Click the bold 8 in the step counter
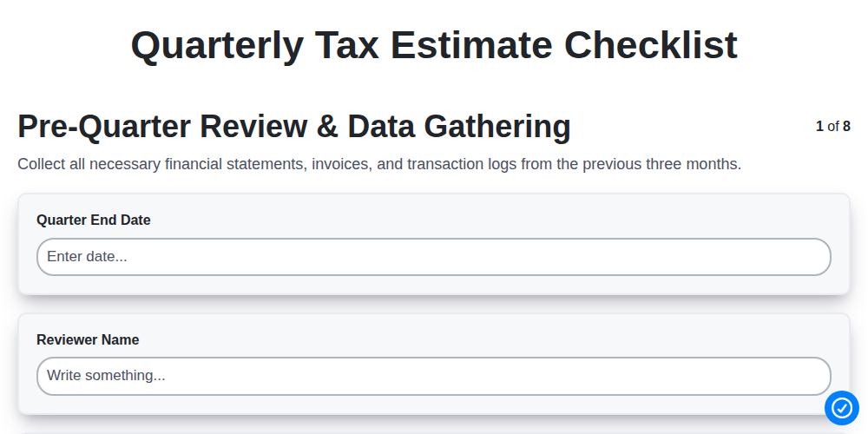This screenshot has height=434, width=868. click(846, 126)
